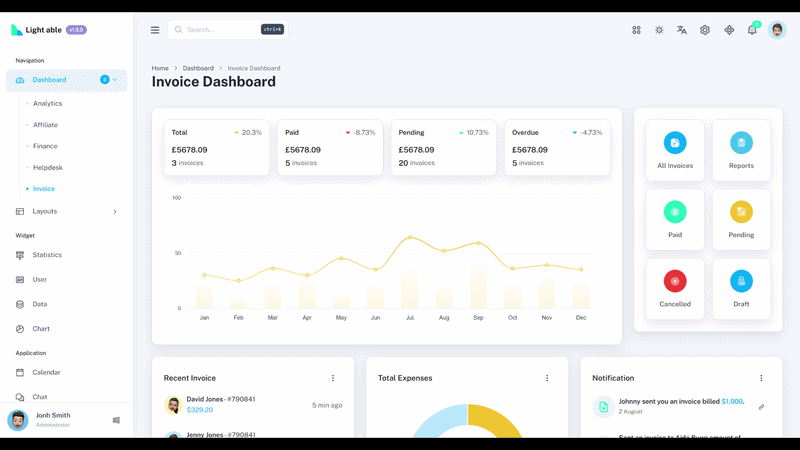
Task: Open the header settings gear icon
Action: (x=705, y=30)
